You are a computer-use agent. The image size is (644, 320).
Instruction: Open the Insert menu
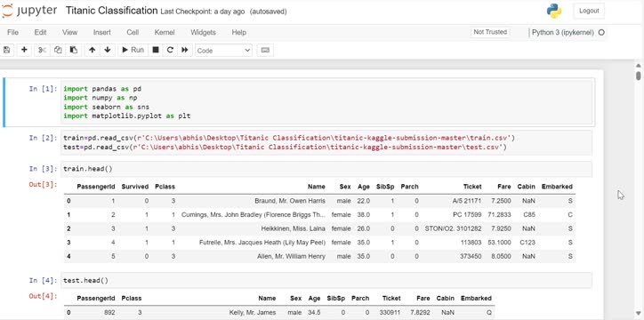pos(102,32)
